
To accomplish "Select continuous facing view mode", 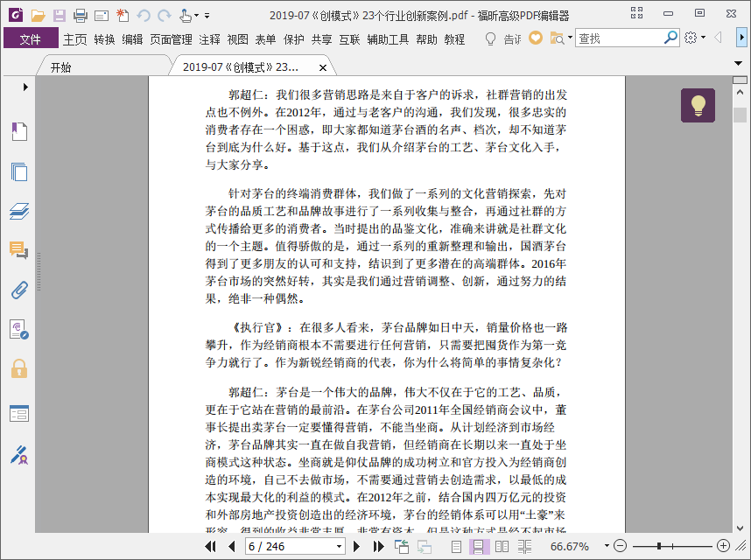I will coord(524,546).
